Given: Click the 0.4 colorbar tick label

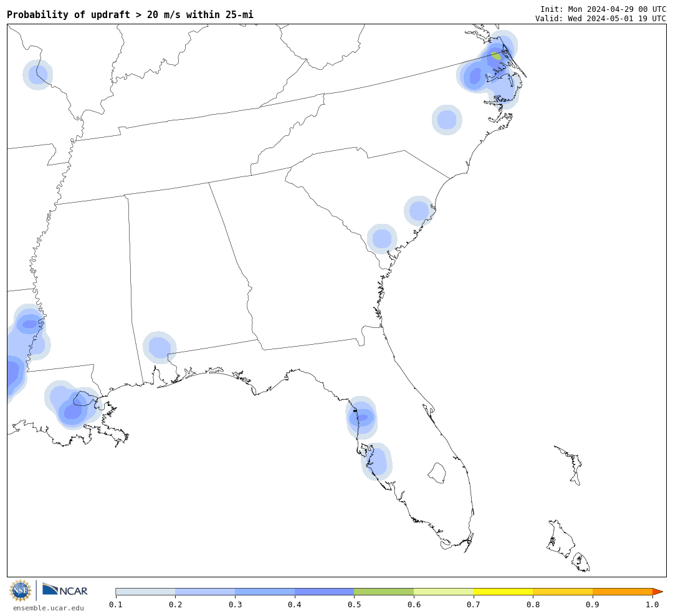Looking at the screenshot, I should pyautogui.click(x=295, y=605).
